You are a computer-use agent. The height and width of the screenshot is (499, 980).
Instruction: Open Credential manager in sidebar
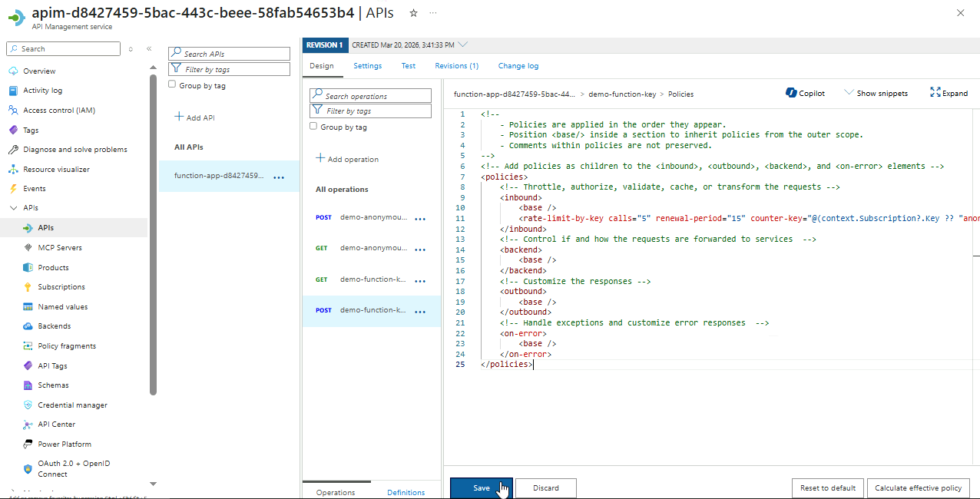pyautogui.click(x=72, y=405)
